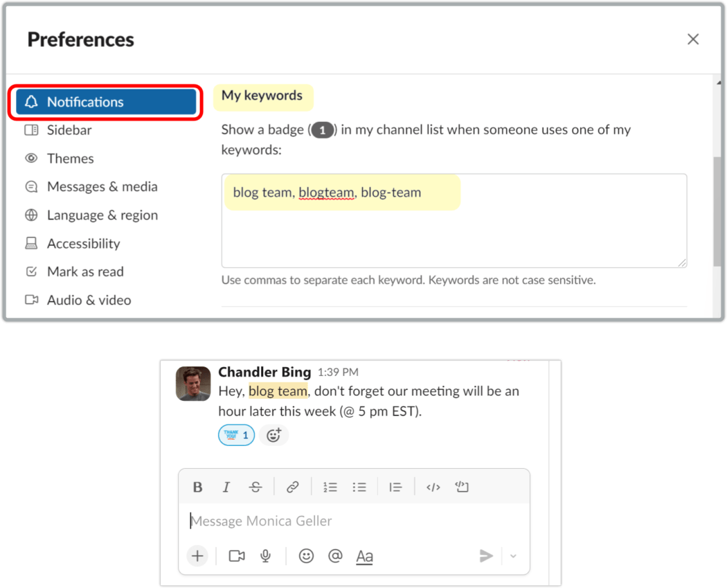This screenshot has width=727, height=588.
Task: Toggle italic formatting in the composer
Action: pyautogui.click(x=226, y=487)
